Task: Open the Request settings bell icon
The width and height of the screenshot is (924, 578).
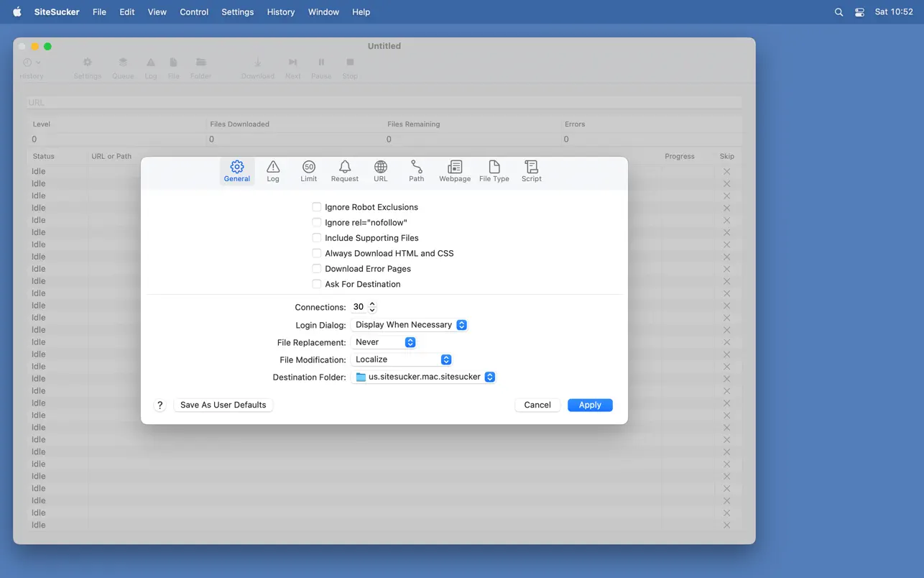Action: pos(345,171)
